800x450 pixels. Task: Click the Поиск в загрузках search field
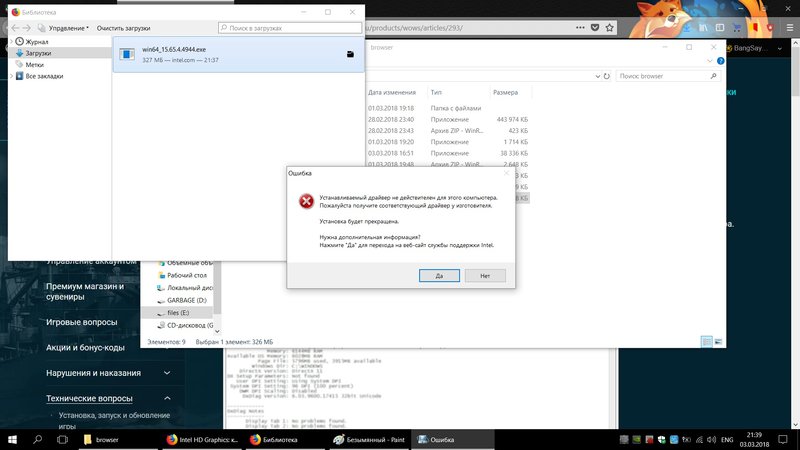coord(290,28)
